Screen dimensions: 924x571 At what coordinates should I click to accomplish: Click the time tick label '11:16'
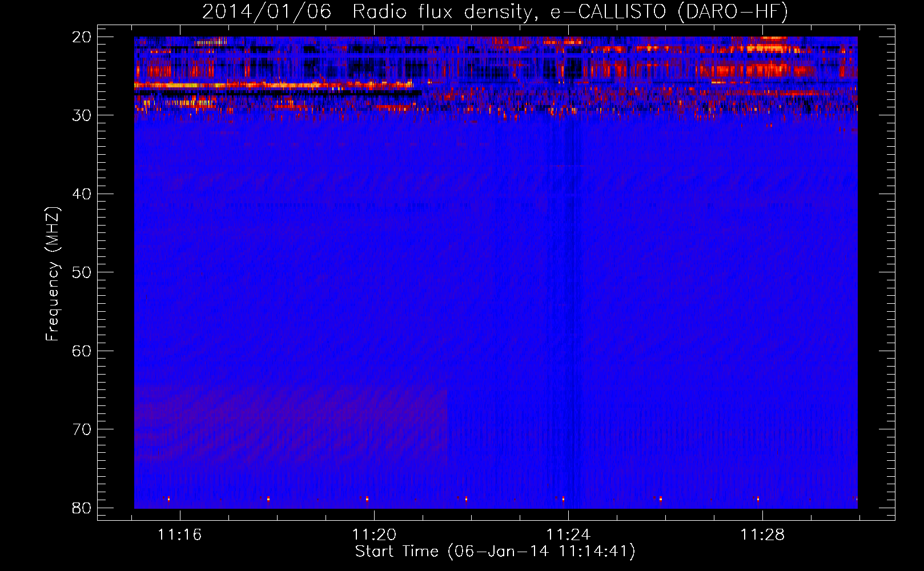180,535
